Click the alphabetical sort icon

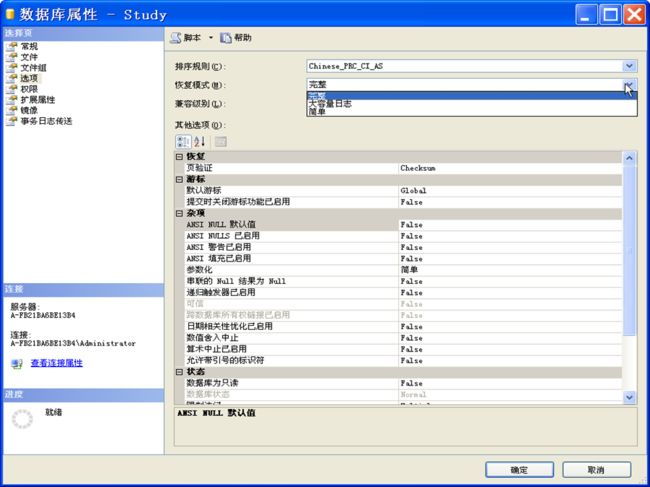click(199, 142)
